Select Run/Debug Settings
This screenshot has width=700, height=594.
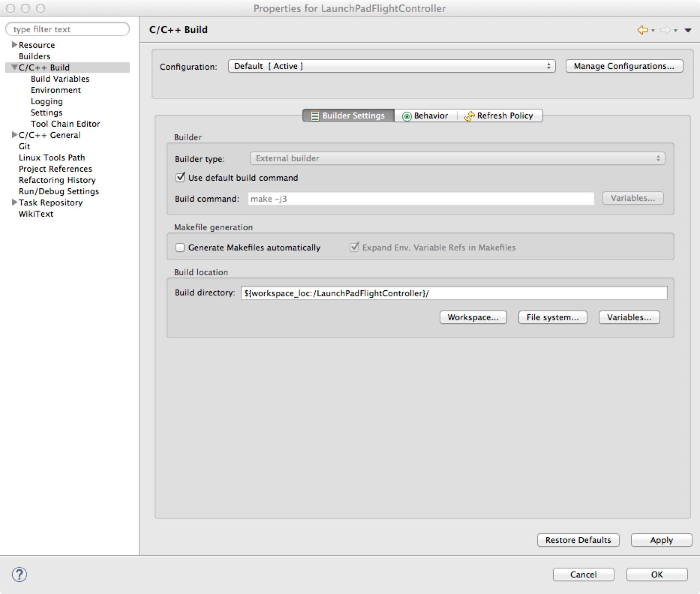59,191
